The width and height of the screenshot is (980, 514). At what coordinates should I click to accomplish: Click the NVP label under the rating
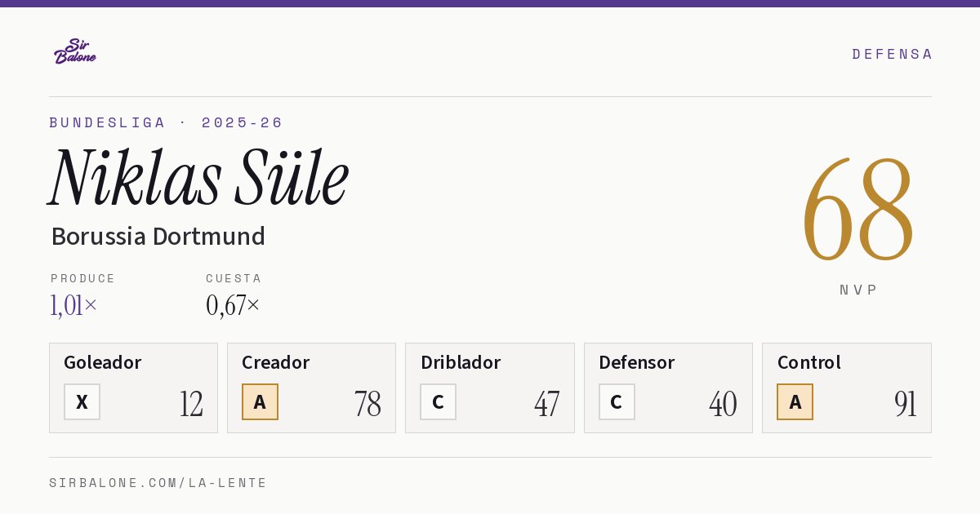pos(858,290)
